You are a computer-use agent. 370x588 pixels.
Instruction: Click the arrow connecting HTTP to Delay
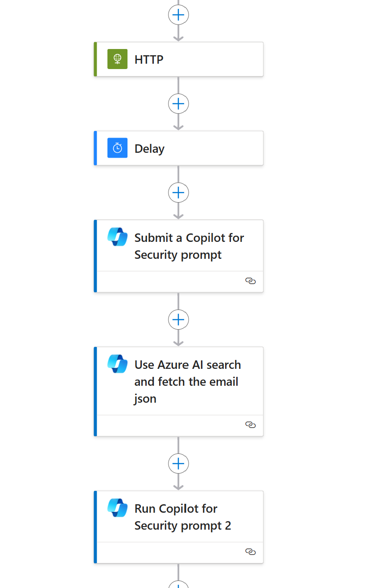coord(178,126)
